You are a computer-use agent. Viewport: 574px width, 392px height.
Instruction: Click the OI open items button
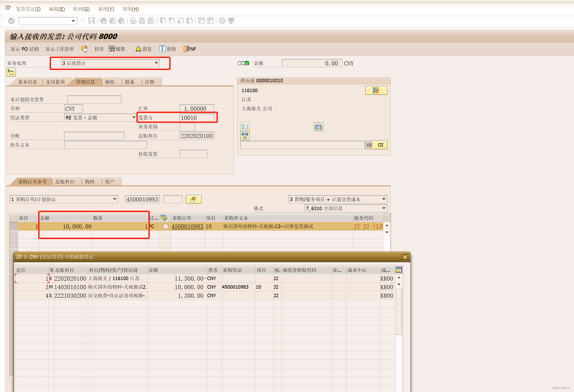[x=376, y=145]
